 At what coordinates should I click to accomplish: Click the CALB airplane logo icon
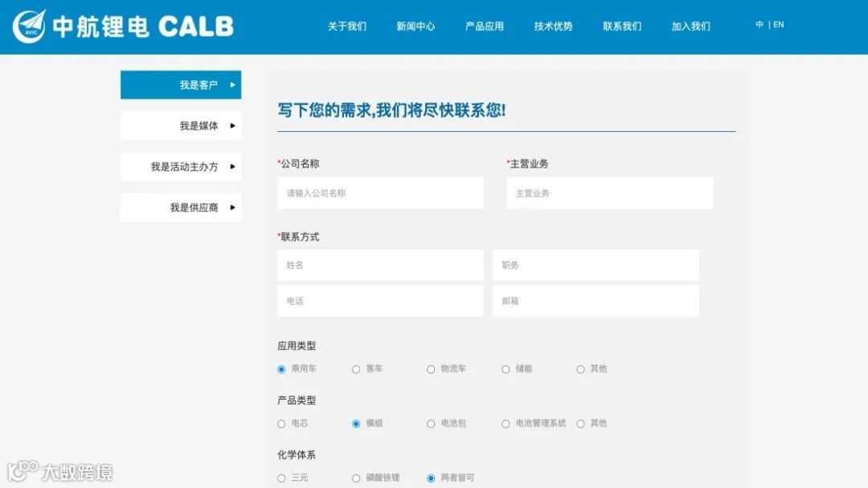(30, 26)
